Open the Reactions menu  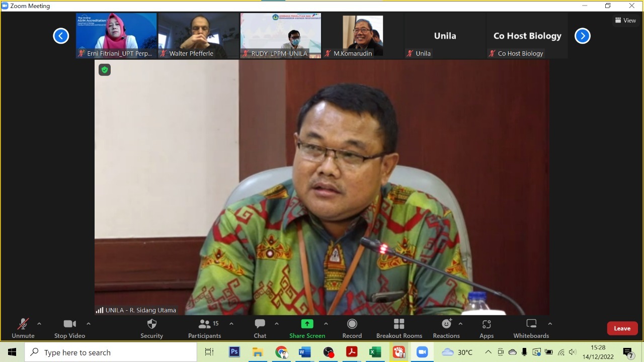[x=446, y=329]
